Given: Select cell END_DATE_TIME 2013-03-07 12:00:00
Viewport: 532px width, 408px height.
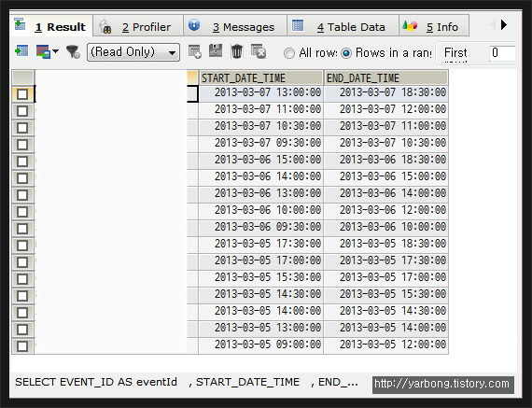Looking at the screenshot, I should (x=386, y=110).
